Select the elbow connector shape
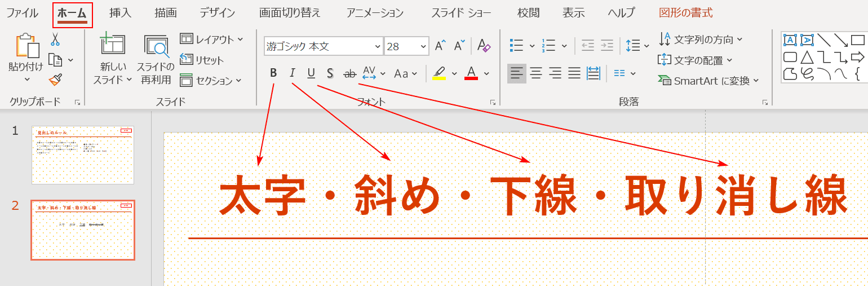 tap(824, 57)
